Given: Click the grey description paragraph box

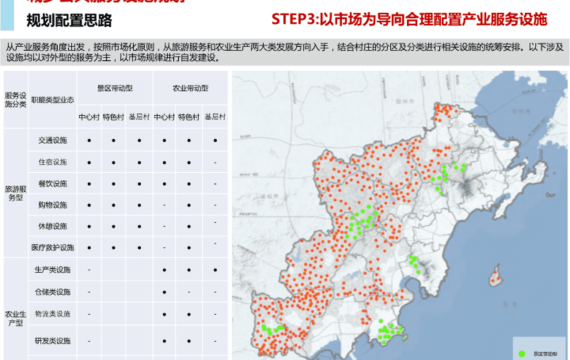Looking at the screenshot, I should click(x=285, y=52).
